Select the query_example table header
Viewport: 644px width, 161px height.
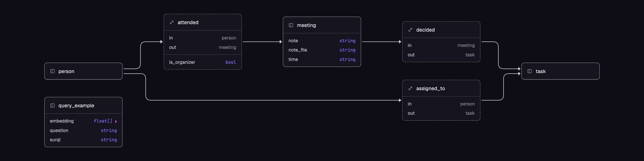pos(83,105)
